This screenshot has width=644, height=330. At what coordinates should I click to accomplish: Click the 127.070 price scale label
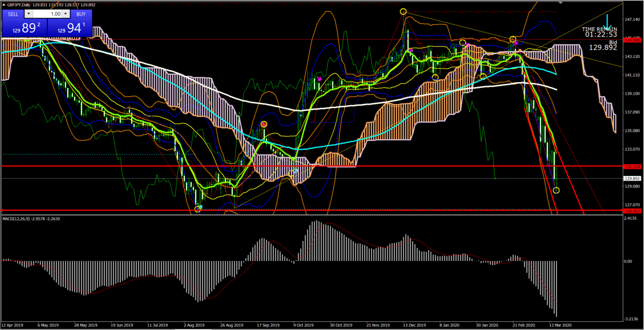tap(633, 205)
